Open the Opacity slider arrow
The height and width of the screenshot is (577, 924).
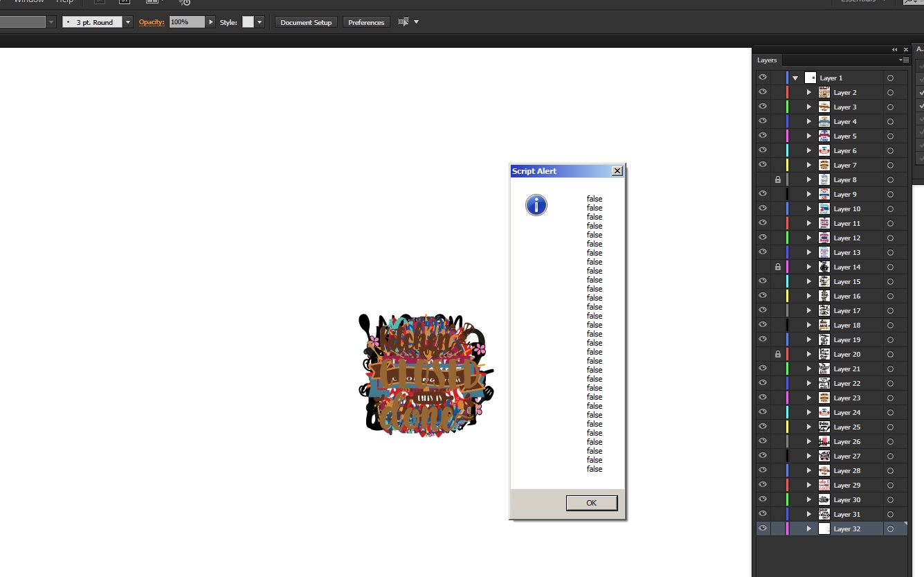(211, 22)
